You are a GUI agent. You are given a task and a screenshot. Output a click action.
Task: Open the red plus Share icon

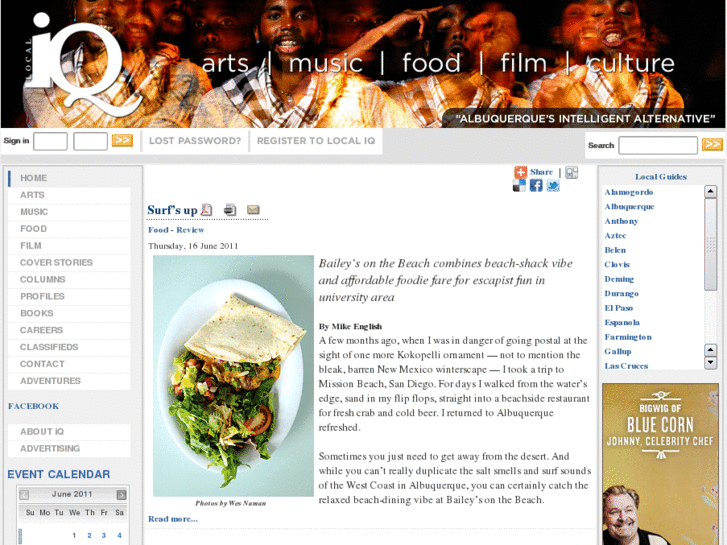click(x=521, y=172)
